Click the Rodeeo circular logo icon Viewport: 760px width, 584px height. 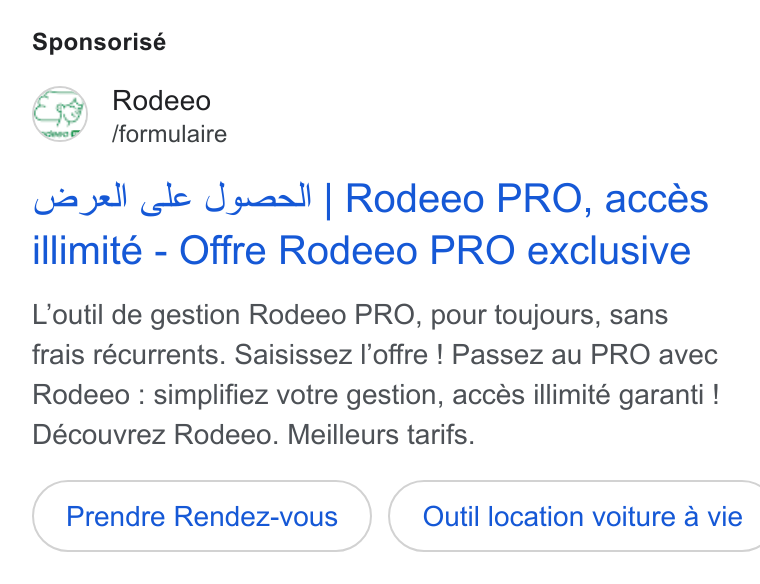pos(60,114)
